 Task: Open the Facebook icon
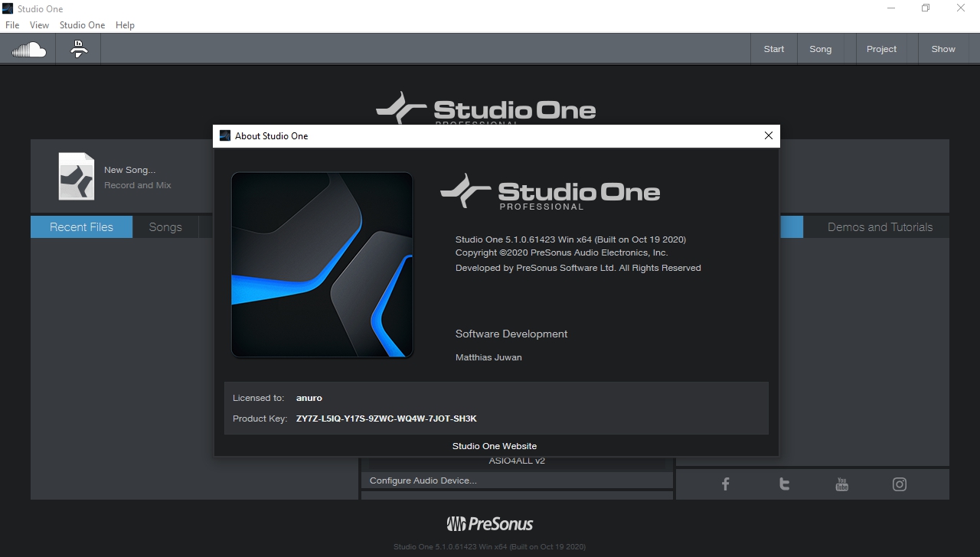point(726,484)
